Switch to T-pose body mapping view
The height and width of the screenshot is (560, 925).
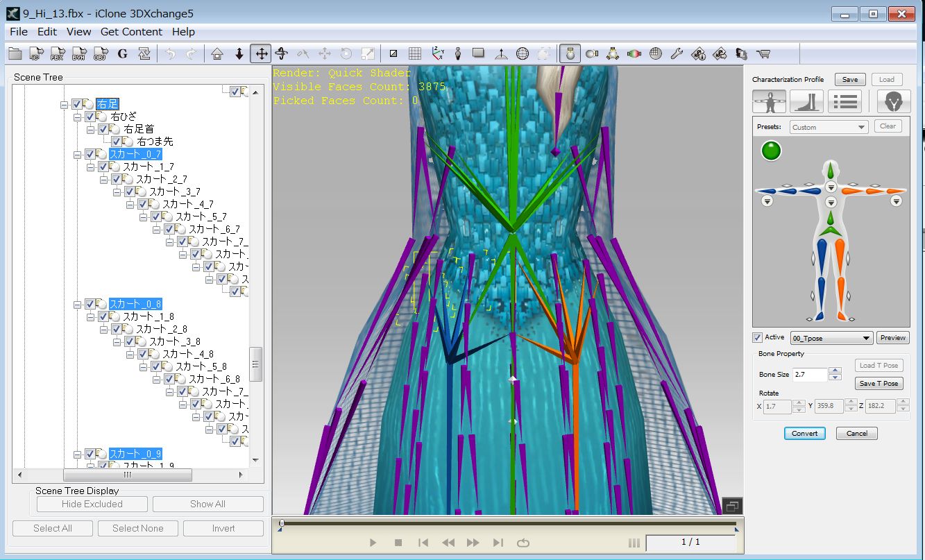coord(769,102)
